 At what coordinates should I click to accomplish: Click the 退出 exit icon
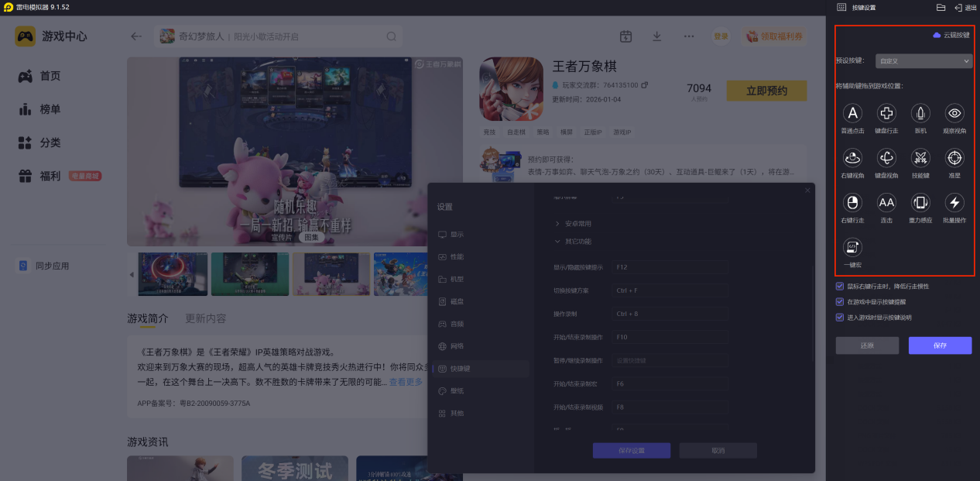(958, 7)
